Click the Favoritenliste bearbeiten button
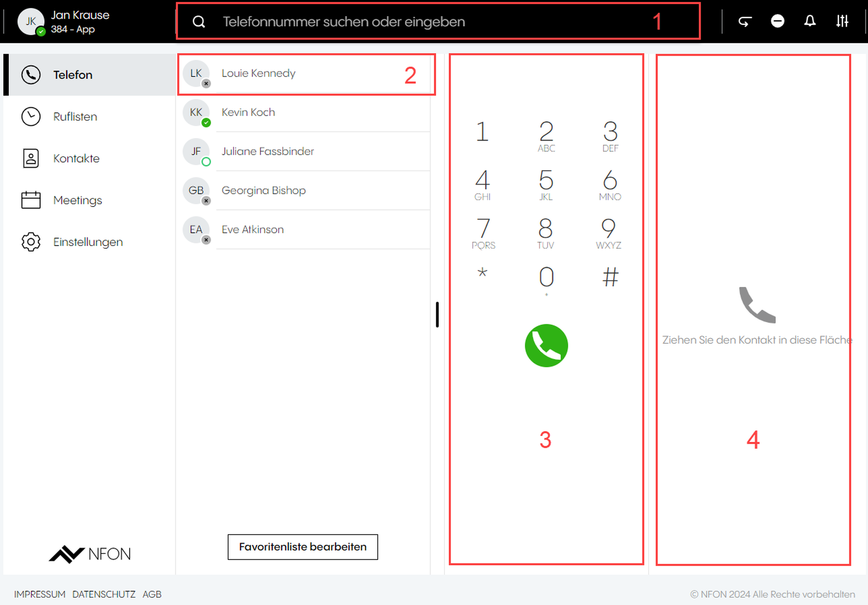 coord(302,547)
